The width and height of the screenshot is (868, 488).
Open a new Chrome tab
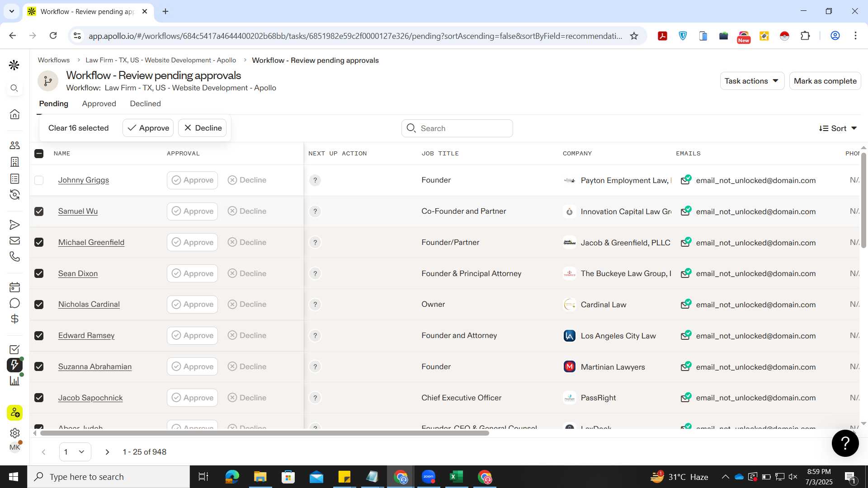click(x=165, y=11)
